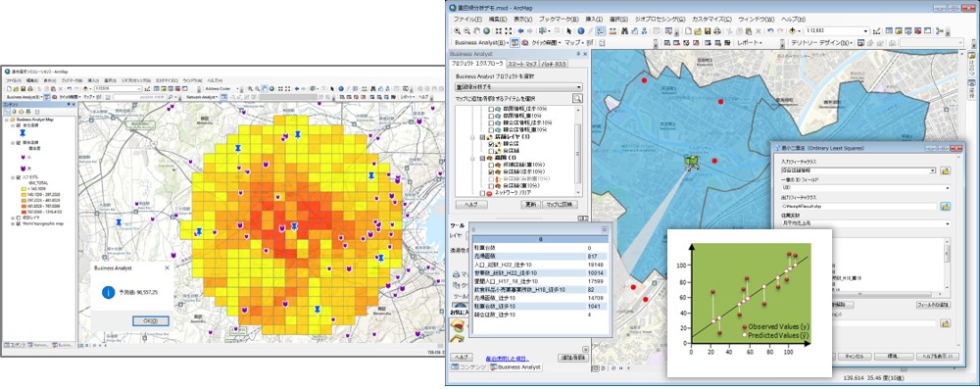
Task: Open the map scale dropdown in right ArcMap
Action: tap(865, 30)
